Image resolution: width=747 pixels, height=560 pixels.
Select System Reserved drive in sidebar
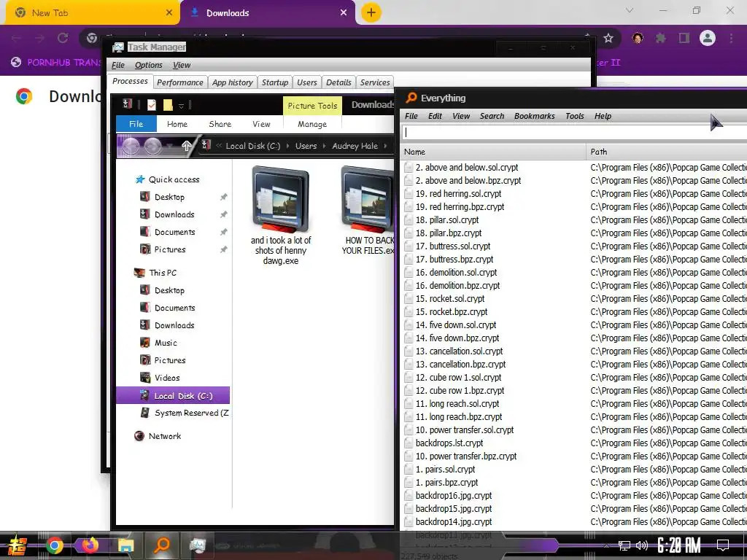(x=185, y=413)
